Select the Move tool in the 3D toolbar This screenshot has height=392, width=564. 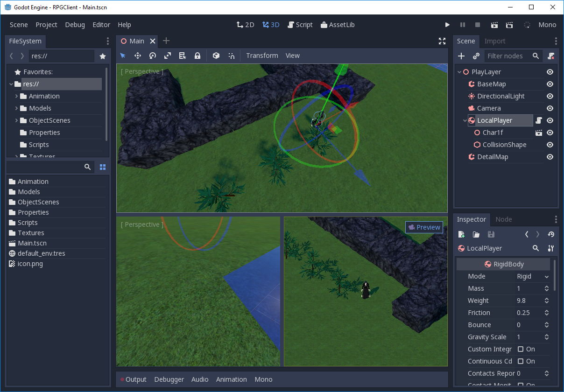[138, 56]
